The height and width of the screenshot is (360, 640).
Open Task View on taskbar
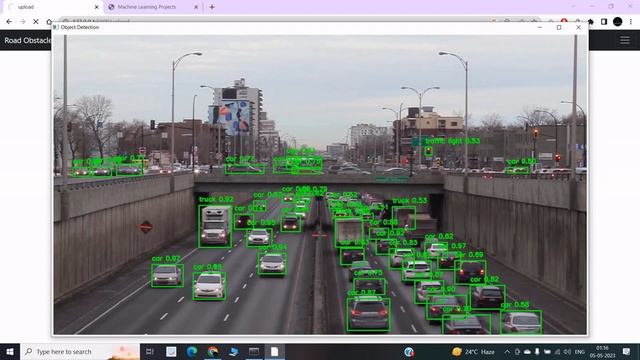[150, 351]
